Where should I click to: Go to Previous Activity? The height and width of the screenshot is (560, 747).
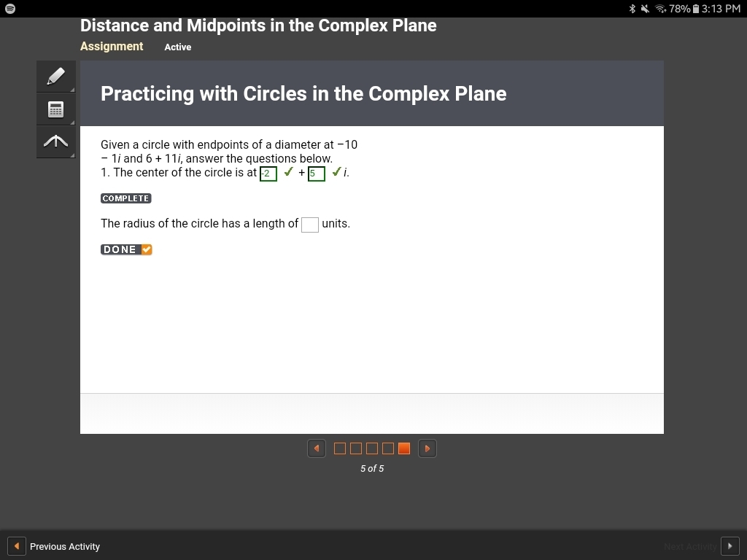click(54, 546)
